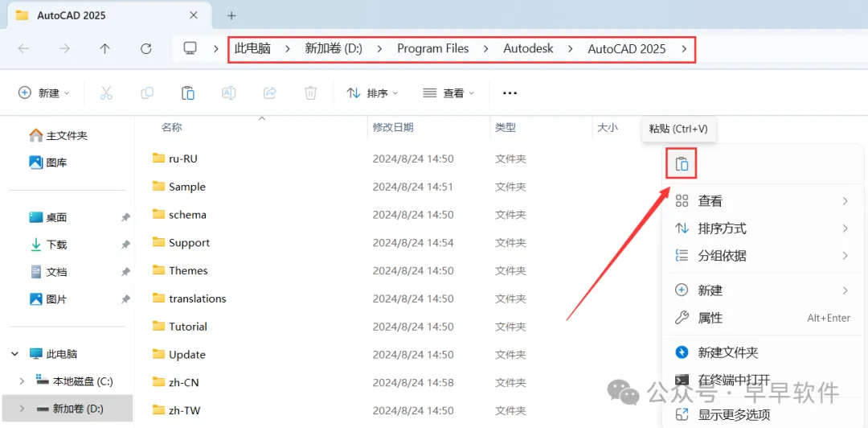Select 显示更多选项 in context menu
The width and height of the screenshot is (868, 428).
pyautogui.click(x=762, y=414)
